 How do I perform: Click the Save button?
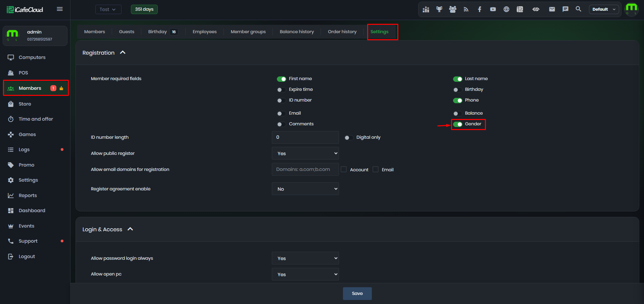[x=357, y=293]
